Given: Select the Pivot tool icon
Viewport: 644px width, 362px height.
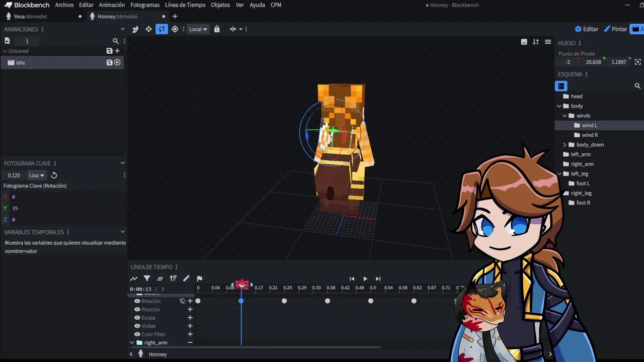Looking at the screenshot, I should pyautogui.click(x=175, y=29).
